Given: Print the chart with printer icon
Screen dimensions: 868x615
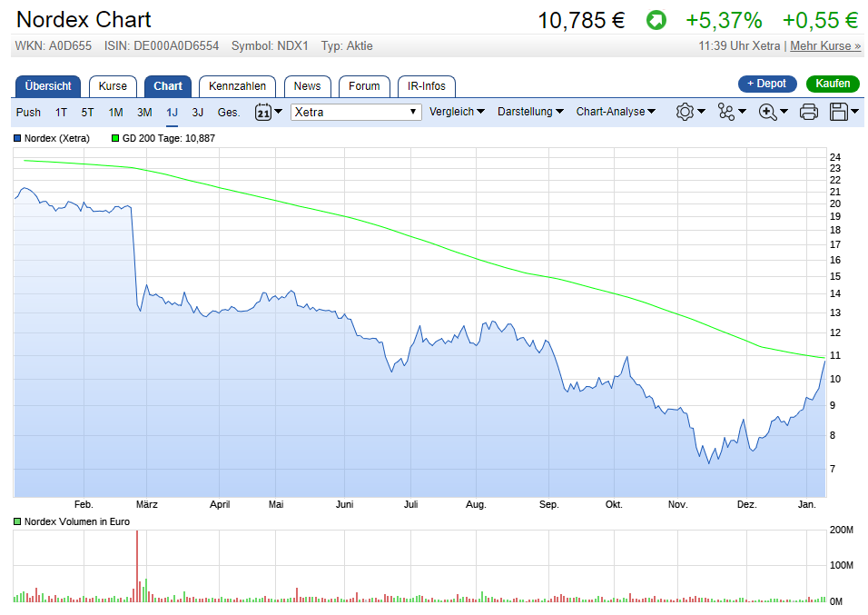Looking at the screenshot, I should 809,112.
